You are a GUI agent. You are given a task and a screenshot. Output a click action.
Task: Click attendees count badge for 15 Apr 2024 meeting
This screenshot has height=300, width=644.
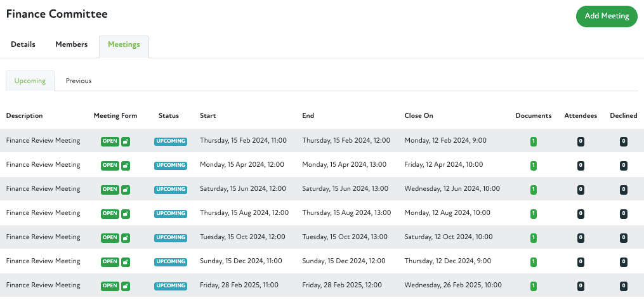coord(581,165)
